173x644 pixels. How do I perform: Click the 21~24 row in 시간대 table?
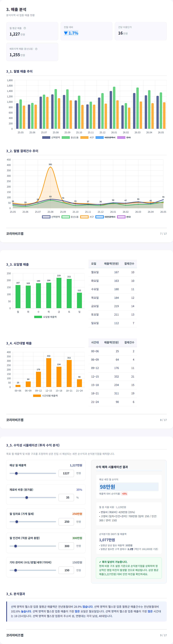(113, 402)
